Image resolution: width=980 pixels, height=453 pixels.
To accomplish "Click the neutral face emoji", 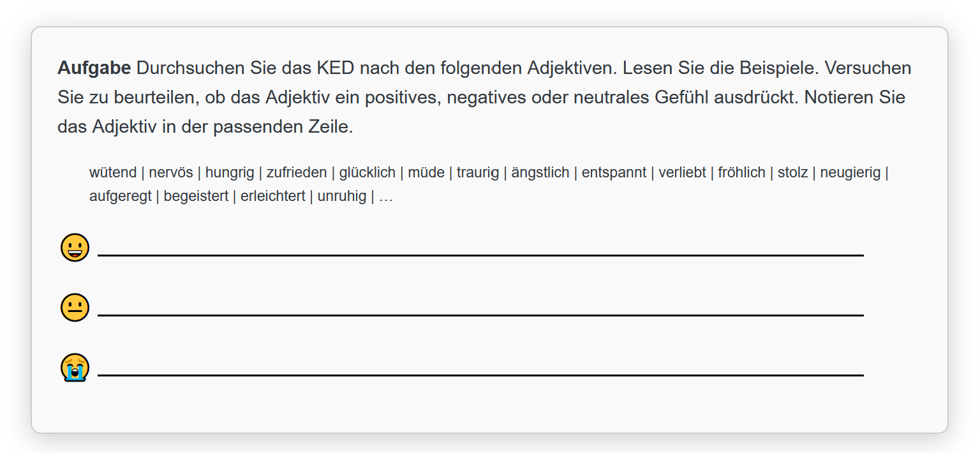I will click(75, 308).
